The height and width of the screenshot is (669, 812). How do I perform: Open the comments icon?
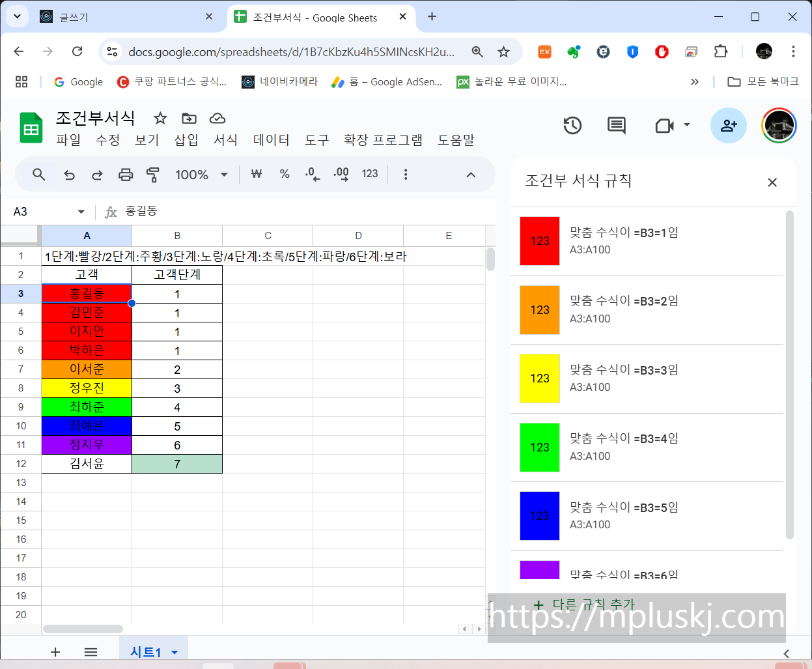[616, 125]
